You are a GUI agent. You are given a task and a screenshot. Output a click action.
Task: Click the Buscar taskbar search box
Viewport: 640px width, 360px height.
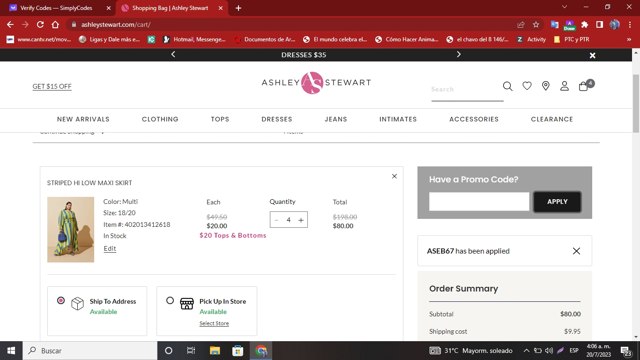point(90,351)
